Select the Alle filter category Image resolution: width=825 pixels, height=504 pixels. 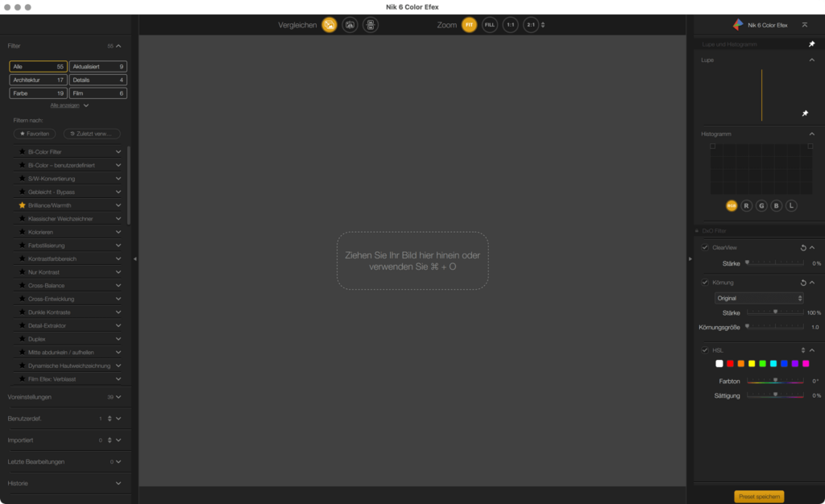coord(38,67)
